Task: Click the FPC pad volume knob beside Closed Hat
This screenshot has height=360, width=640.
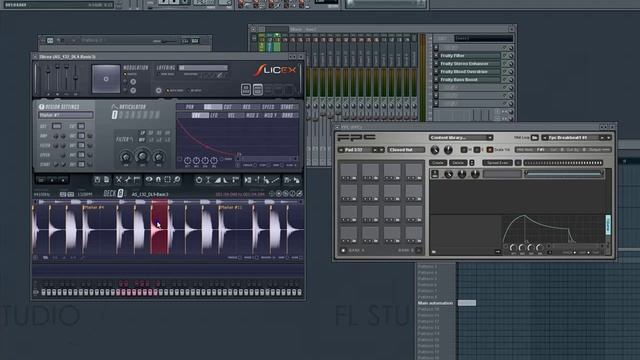Action: tap(435, 150)
